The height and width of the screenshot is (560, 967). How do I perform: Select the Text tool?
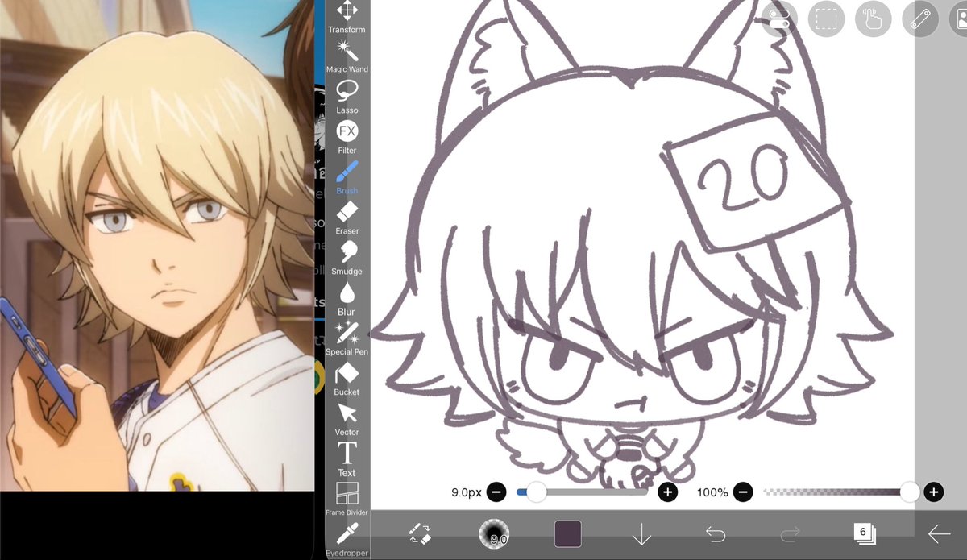point(347,459)
